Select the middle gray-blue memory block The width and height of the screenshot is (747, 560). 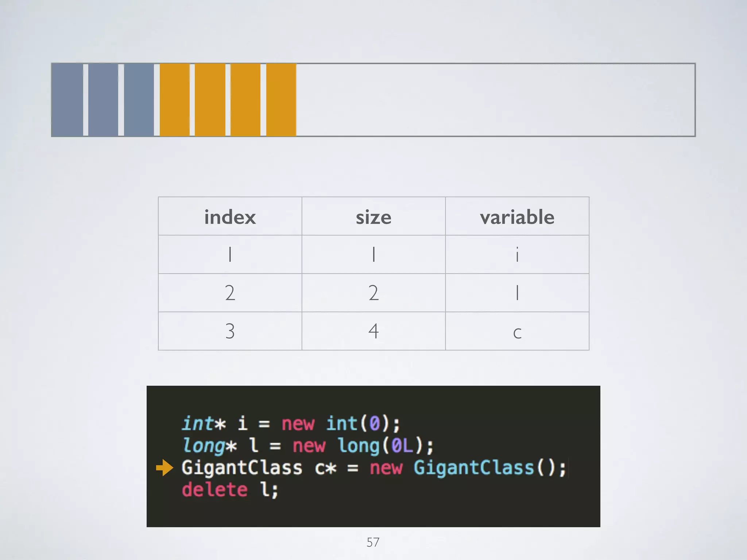(103, 100)
